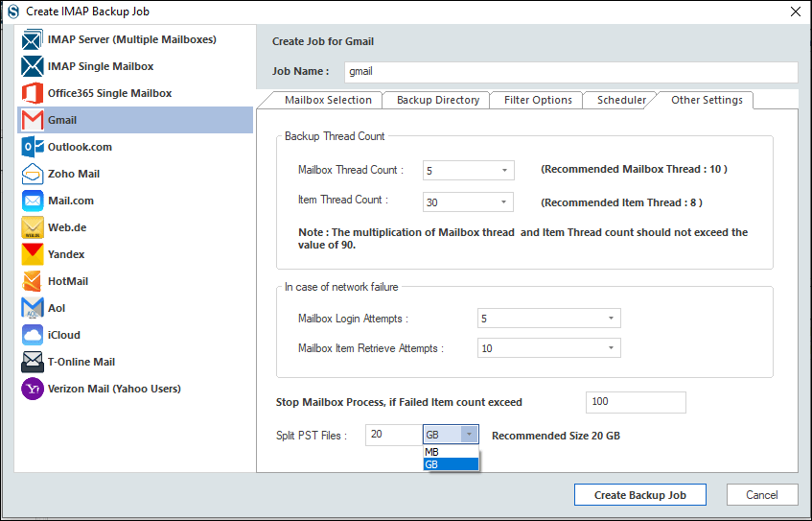Select the Other Settings tab

707,100
